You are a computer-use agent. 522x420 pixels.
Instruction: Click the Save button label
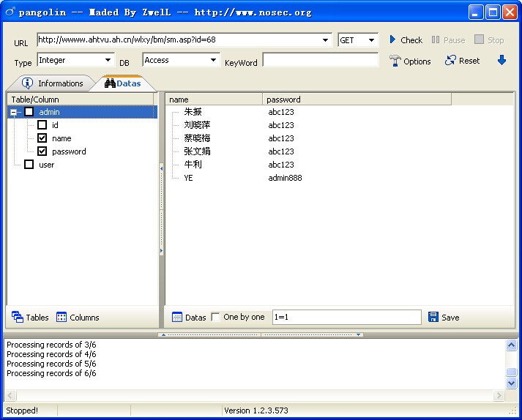450,317
